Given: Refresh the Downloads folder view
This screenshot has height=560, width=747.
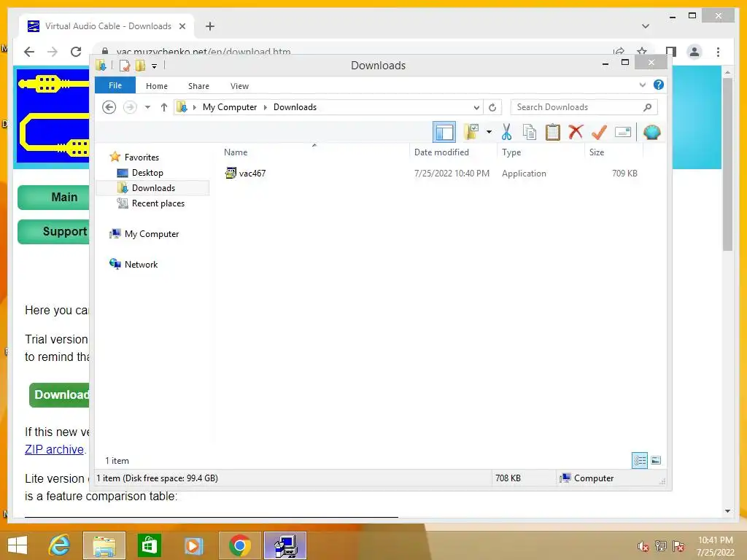Looking at the screenshot, I should 492,108.
